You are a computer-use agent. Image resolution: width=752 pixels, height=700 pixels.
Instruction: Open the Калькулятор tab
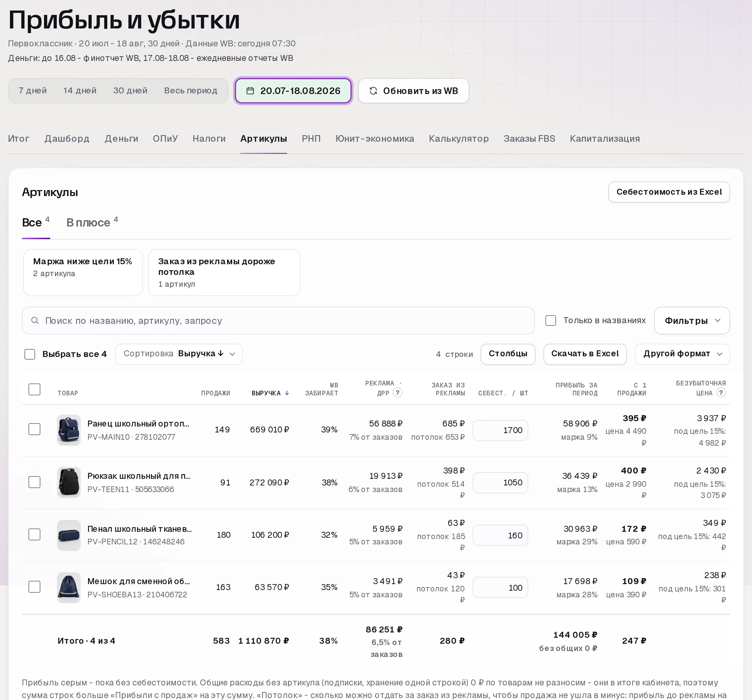point(458,139)
